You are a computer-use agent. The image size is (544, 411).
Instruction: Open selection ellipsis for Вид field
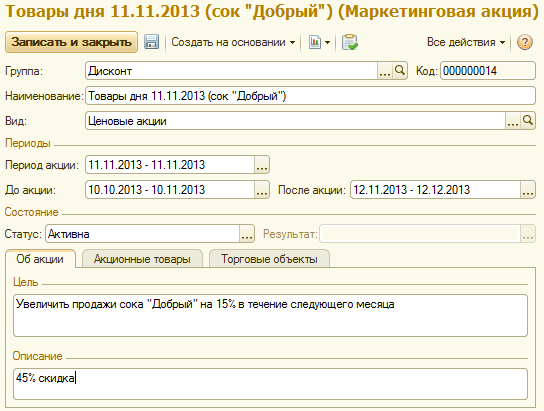(513, 121)
